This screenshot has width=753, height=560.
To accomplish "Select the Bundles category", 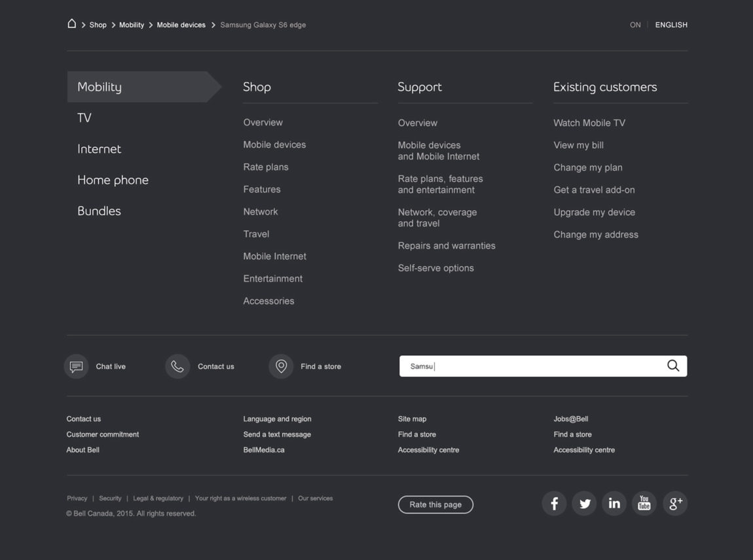I will click(99, 211).
